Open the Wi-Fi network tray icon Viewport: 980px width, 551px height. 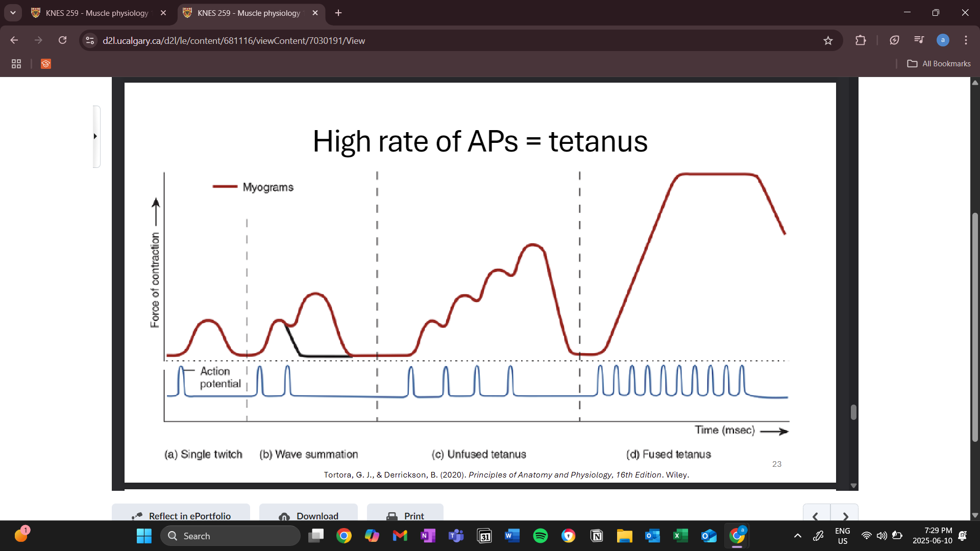coord(866,536)
